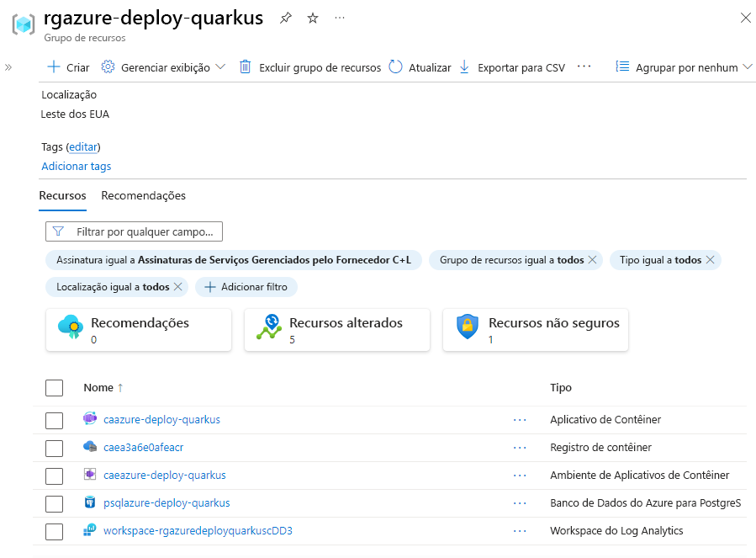
Task: Check the workspace-rgazuredeployquarkuscDD3 checkbox
Action: [x=54, y=531]
